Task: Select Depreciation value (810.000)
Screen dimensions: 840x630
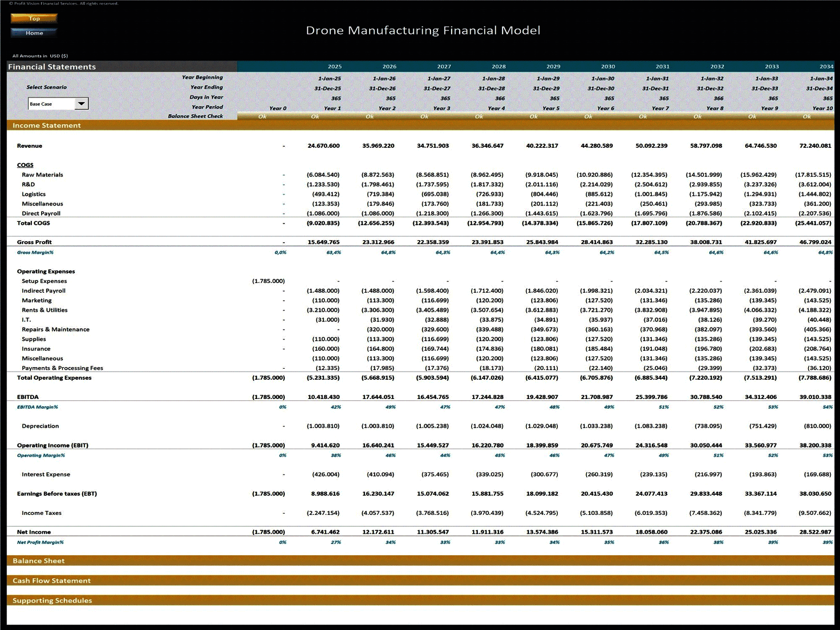Action: pyautogui.click(x=818, y=426)
